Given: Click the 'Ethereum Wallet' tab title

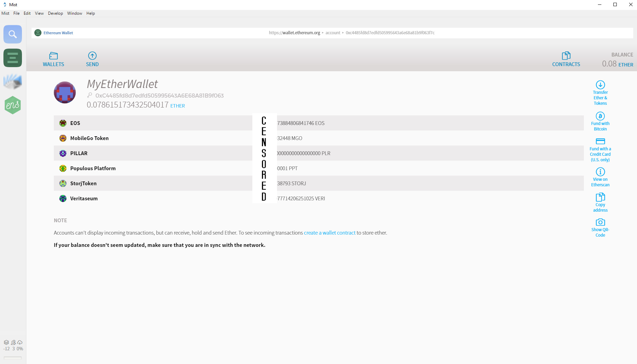Looking at the screenshot, I should point(58,33).
